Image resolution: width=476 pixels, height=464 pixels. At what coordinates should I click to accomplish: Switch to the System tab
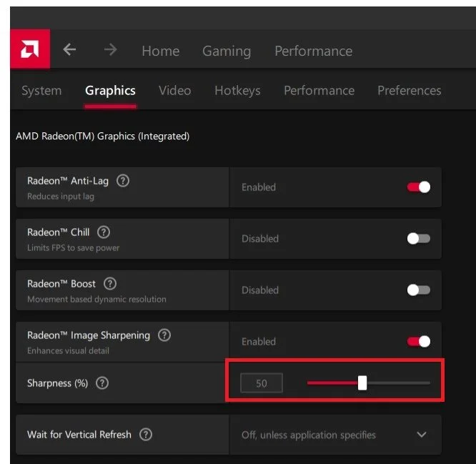tap(41, 91)
